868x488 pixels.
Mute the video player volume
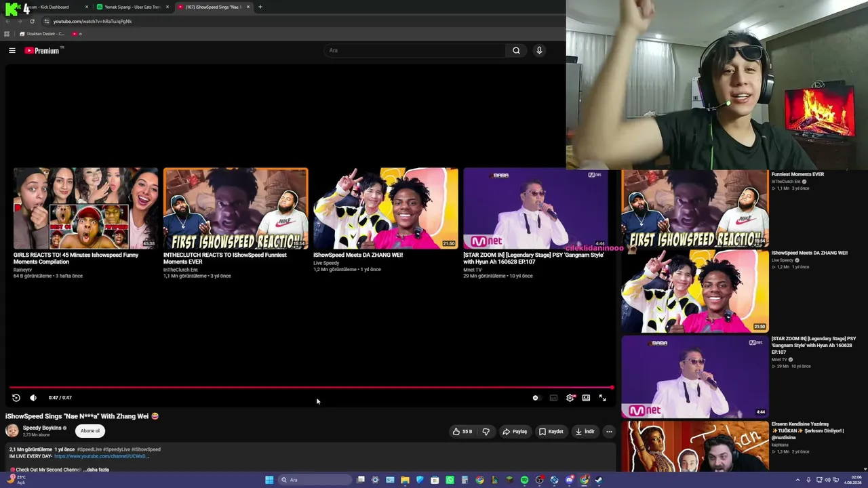tap(33, 398)
